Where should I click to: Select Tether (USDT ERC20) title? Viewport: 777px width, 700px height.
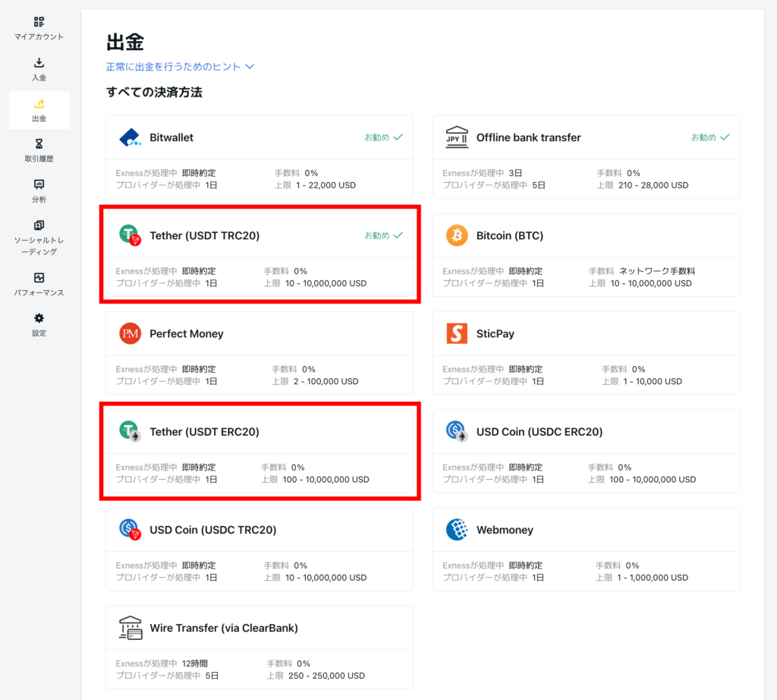click(x=204, y=432)
